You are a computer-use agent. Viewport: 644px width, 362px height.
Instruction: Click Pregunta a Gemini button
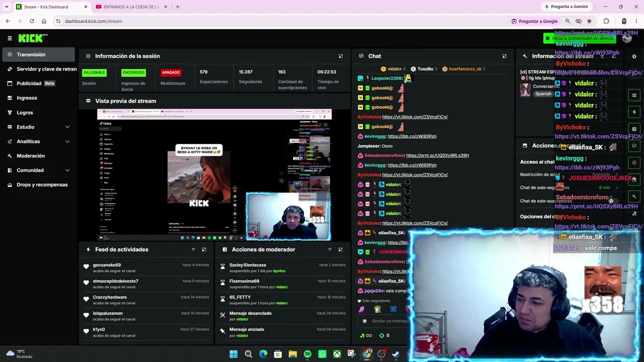click(x=566, y=7)
